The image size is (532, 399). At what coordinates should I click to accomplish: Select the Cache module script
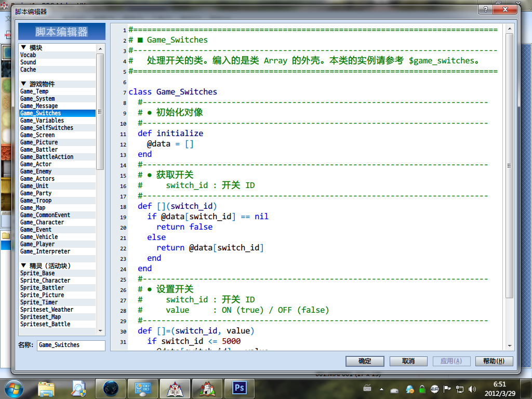pos(28,70)
